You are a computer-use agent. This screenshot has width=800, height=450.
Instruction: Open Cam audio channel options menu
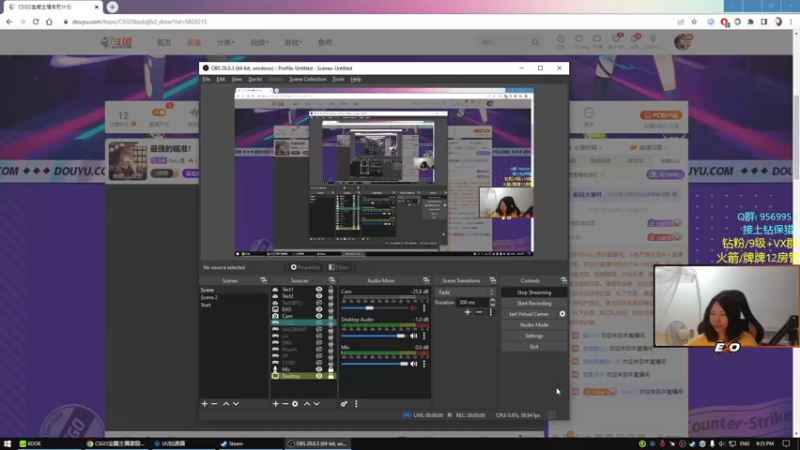point(424,308)
